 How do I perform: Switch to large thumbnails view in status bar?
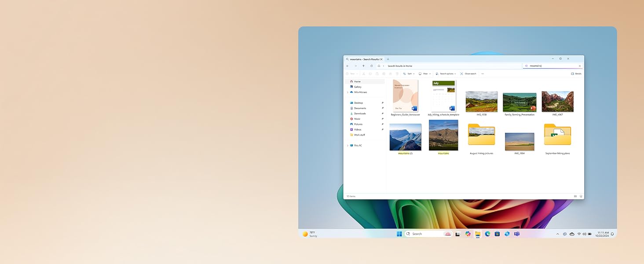pos(581,196)
